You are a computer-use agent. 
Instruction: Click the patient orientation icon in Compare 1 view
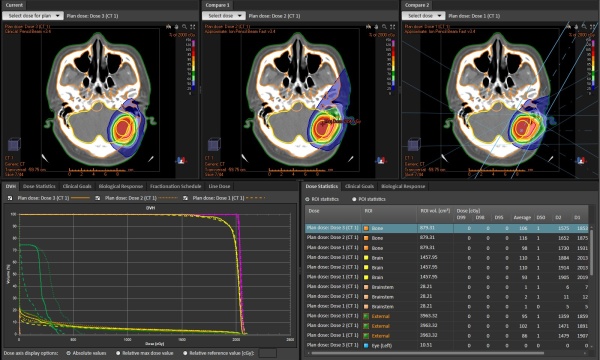380,160
